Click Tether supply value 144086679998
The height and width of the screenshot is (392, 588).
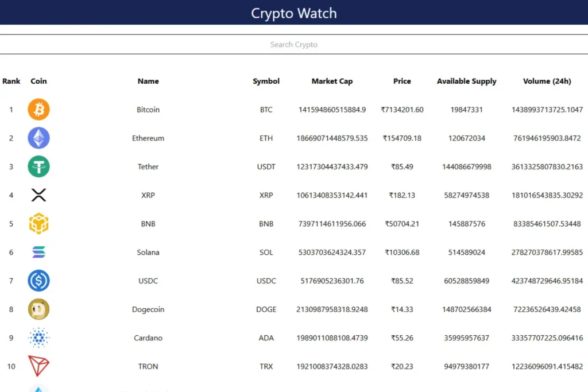466,166
